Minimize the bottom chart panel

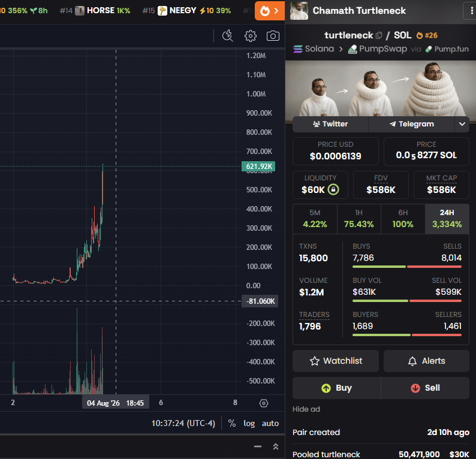tap(258, 446)
